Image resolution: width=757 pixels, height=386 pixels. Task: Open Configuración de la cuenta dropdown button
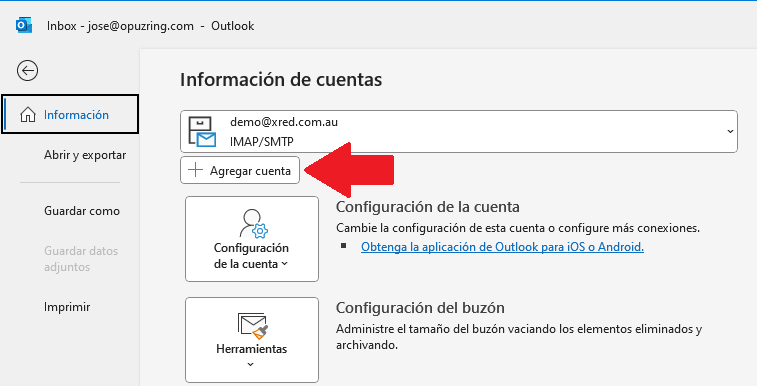(252, 239)
